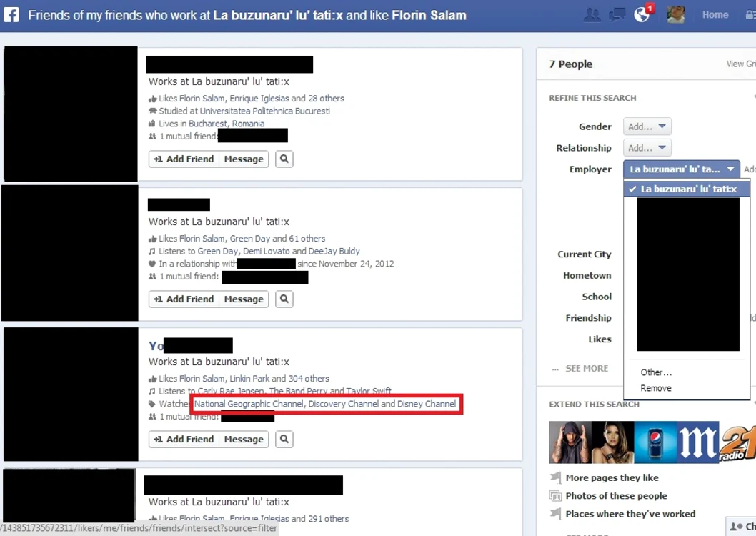Message the person in a relationship since 2012
The image size is (756, 536).
(244, 299)
